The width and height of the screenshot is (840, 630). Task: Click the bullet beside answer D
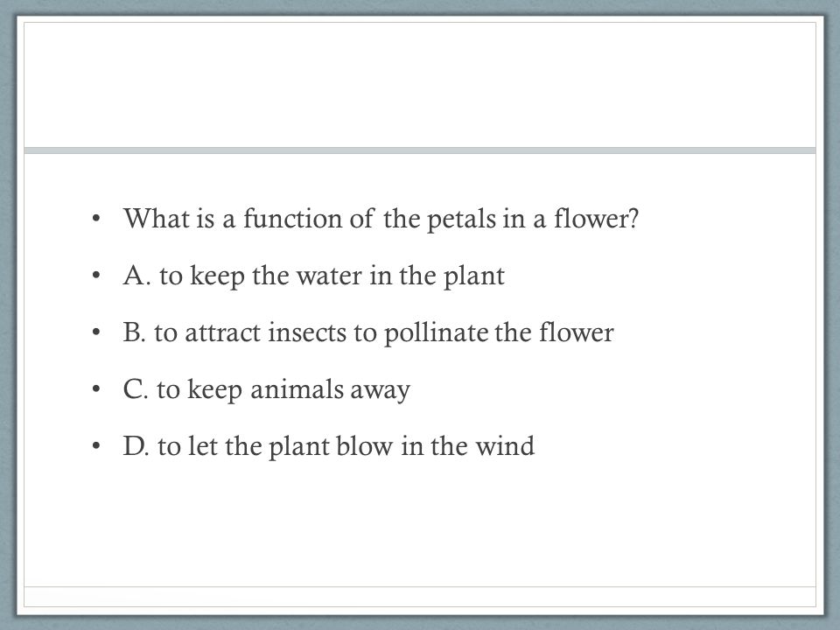tap(96, 446)
